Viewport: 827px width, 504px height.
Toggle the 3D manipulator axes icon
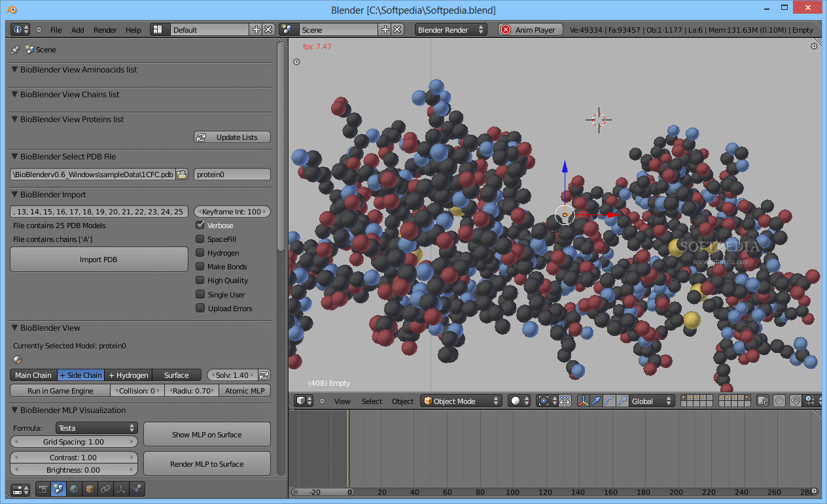coord(582,401)
